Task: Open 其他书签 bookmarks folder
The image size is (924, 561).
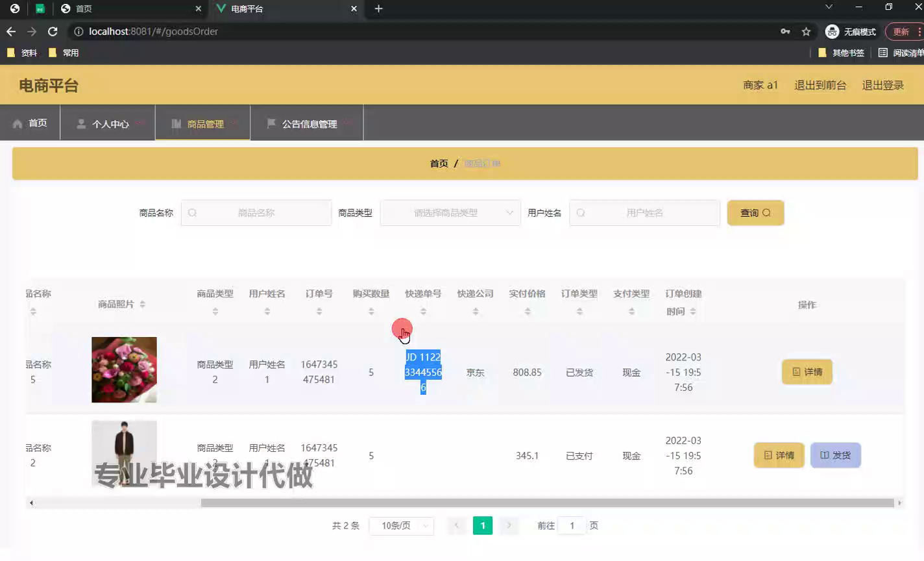Action: pos(841,53)
